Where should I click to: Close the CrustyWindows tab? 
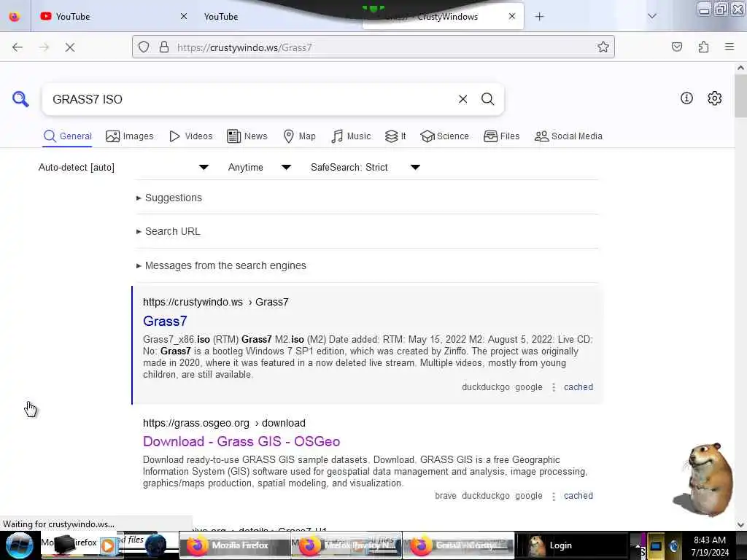click(511, 16)
